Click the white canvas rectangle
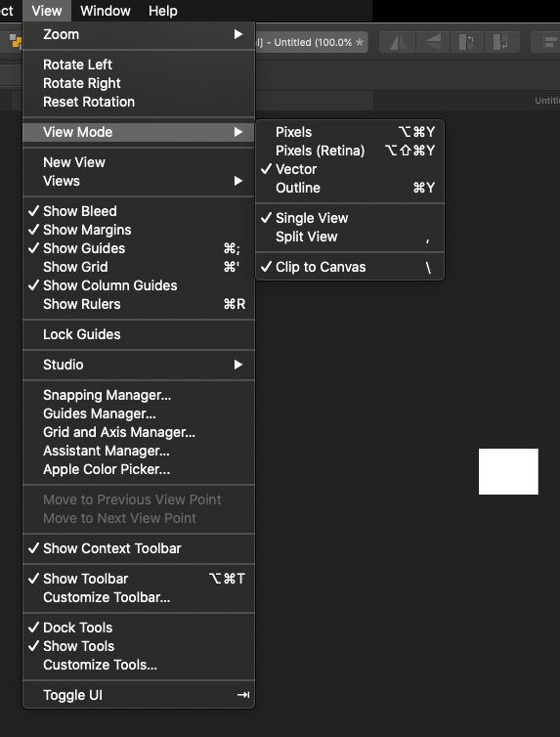The width and height of the screenshot is (560, 737). (508, 471)
